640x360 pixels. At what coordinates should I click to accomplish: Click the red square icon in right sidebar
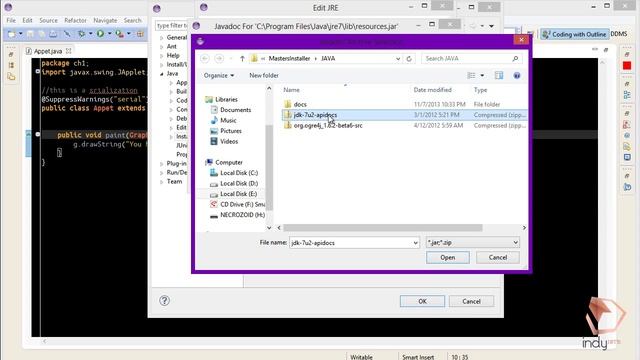627,66
